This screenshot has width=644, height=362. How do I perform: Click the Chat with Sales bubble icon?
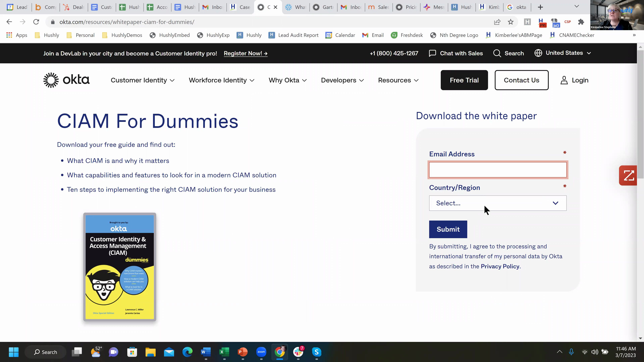tap(432, 53)
